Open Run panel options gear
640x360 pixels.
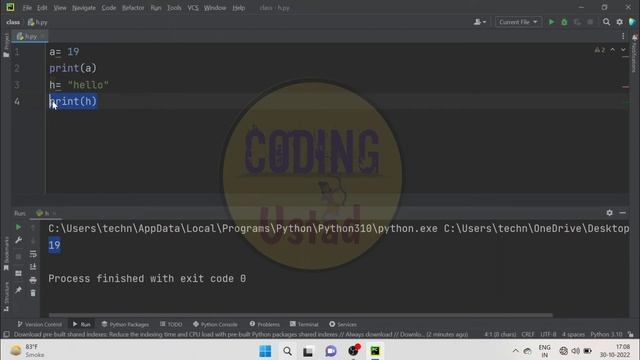(x=609, y=213)
